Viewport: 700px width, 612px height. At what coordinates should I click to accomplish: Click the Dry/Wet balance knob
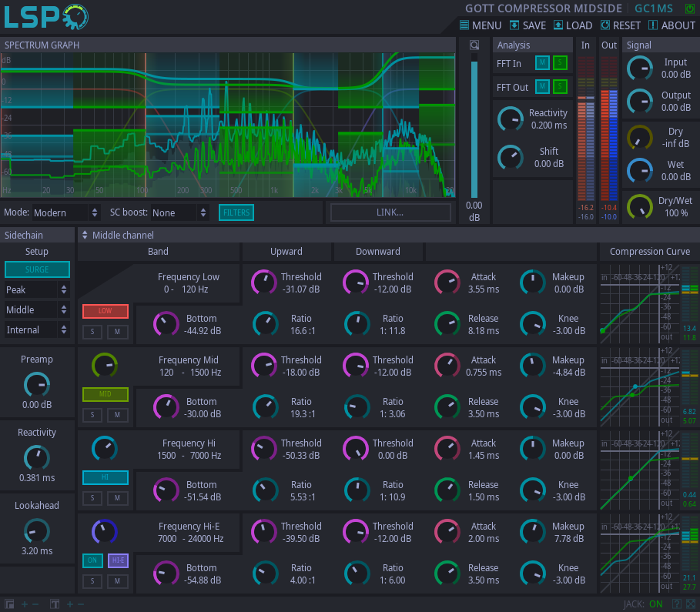coord(640,206)
